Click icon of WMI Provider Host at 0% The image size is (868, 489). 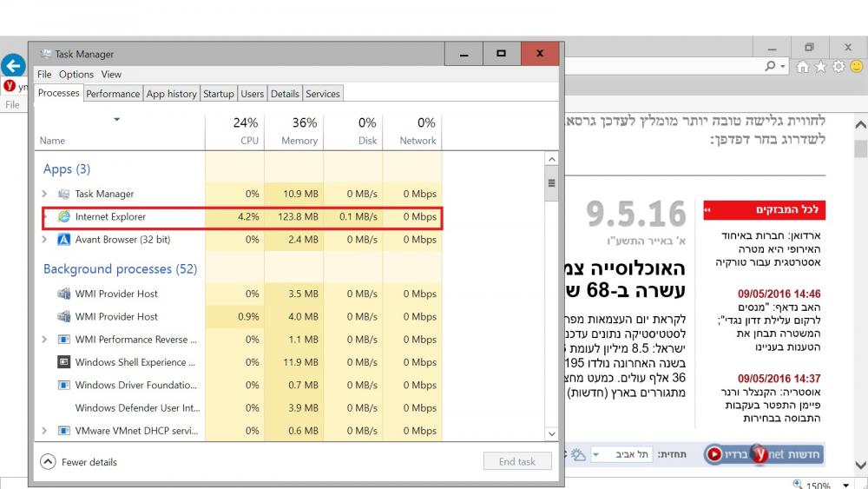point(63,294)
